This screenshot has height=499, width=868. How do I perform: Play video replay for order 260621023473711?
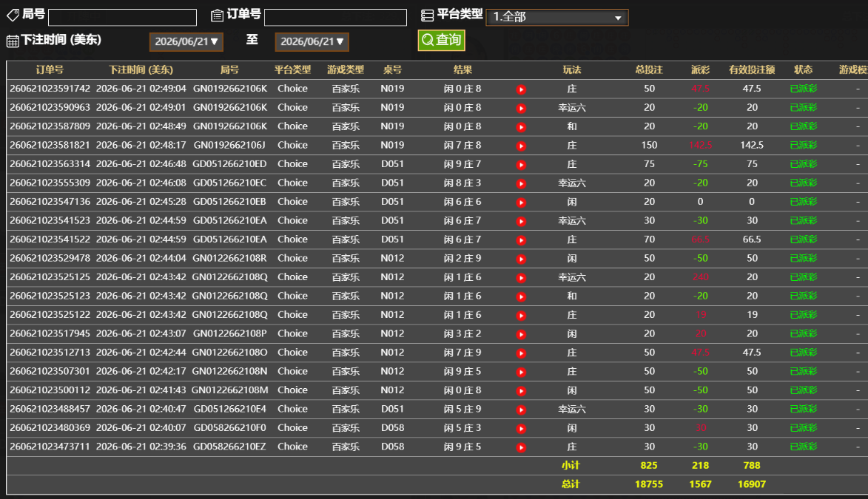(x=521, y=447)
